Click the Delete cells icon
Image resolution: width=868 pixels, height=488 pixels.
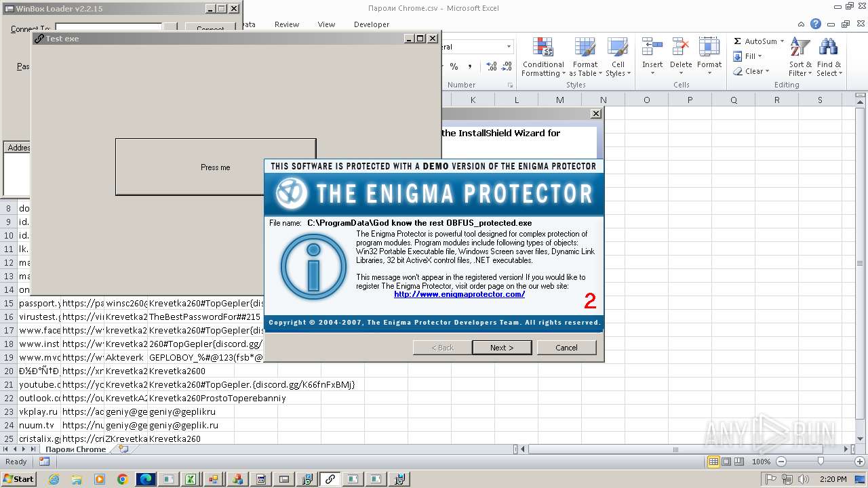681,47
